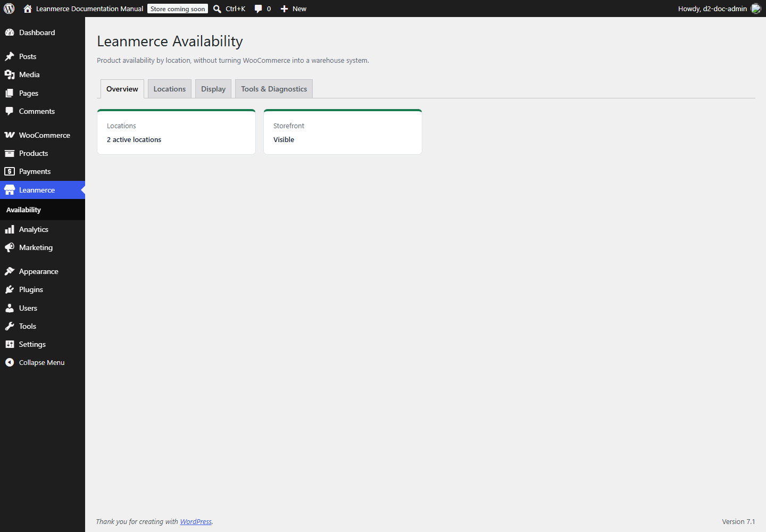Click the Dashboard gauge icon
The height and width of the screenshot is (532, 766).
coord(10,32)
